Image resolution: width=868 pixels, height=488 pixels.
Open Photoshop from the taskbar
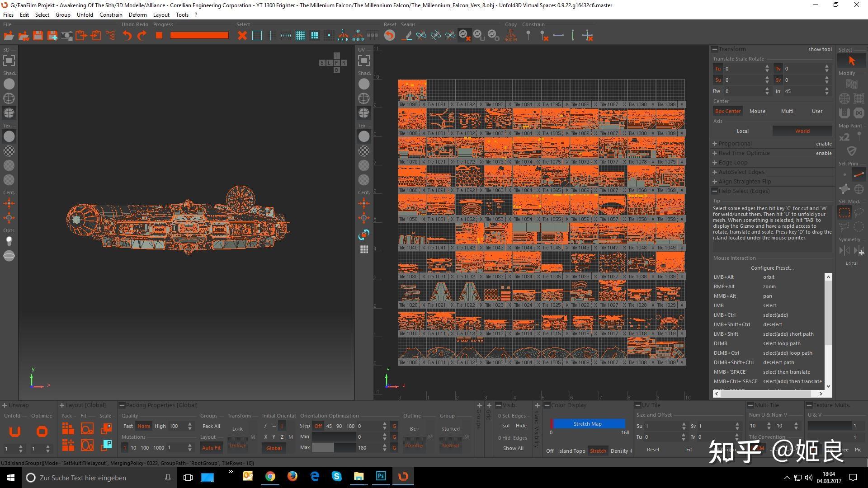tap(381, 476)
